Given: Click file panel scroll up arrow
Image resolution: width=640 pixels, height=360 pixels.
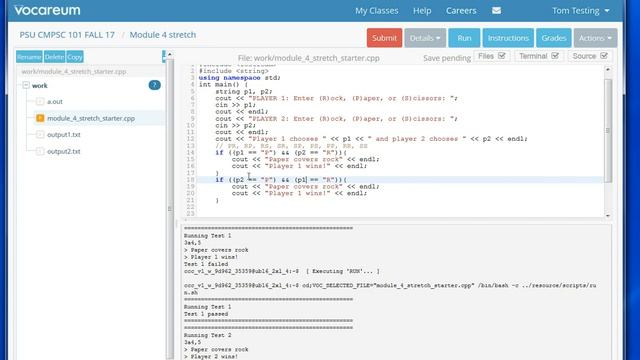Looking at the screenshot, I should coord(170,54).
